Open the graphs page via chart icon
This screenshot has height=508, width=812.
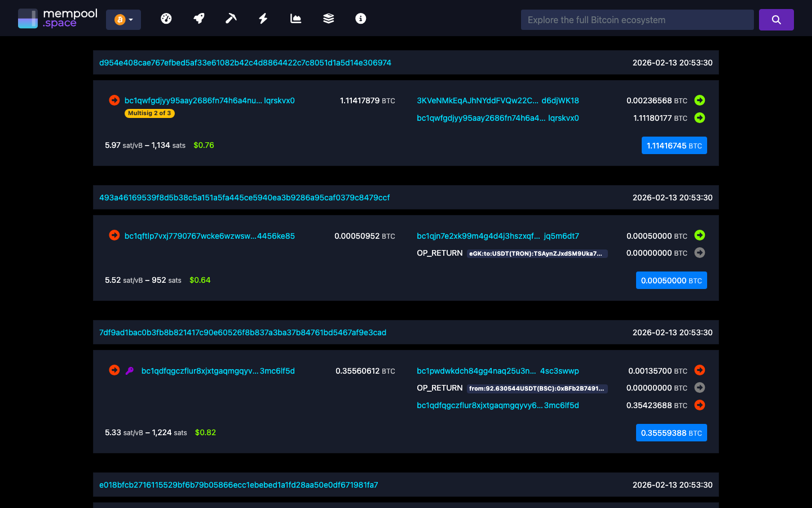[x=295, y=18]
